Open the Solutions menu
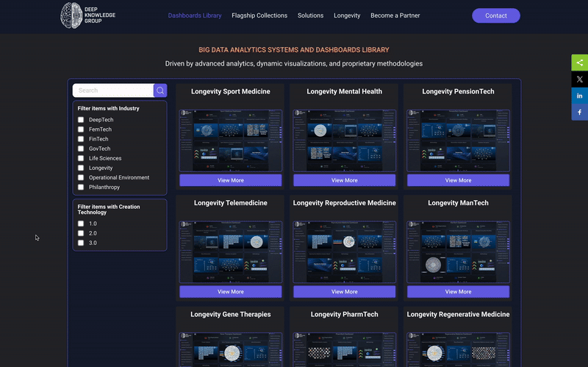Viewport: 588px width, 367px height. [x=310, y=15]
